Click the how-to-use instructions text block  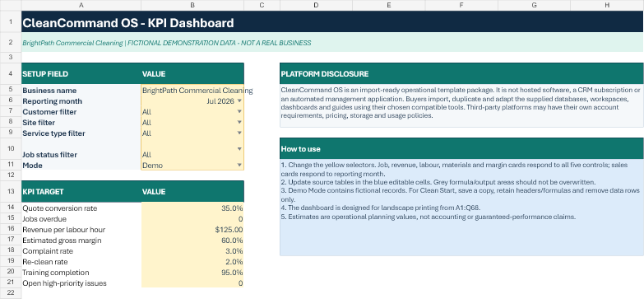[461, 190]
